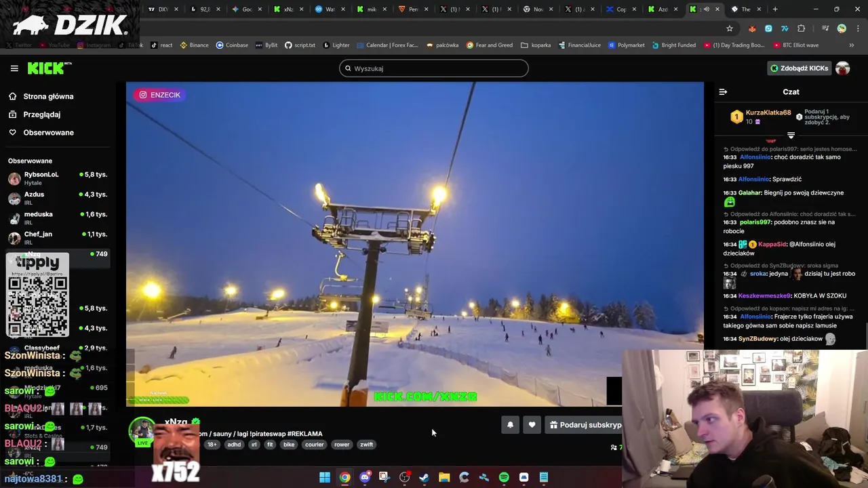Viewport: 868px width, 488px height.
Task: Open File Explorer from the taskbar
Action: [444, 477]
